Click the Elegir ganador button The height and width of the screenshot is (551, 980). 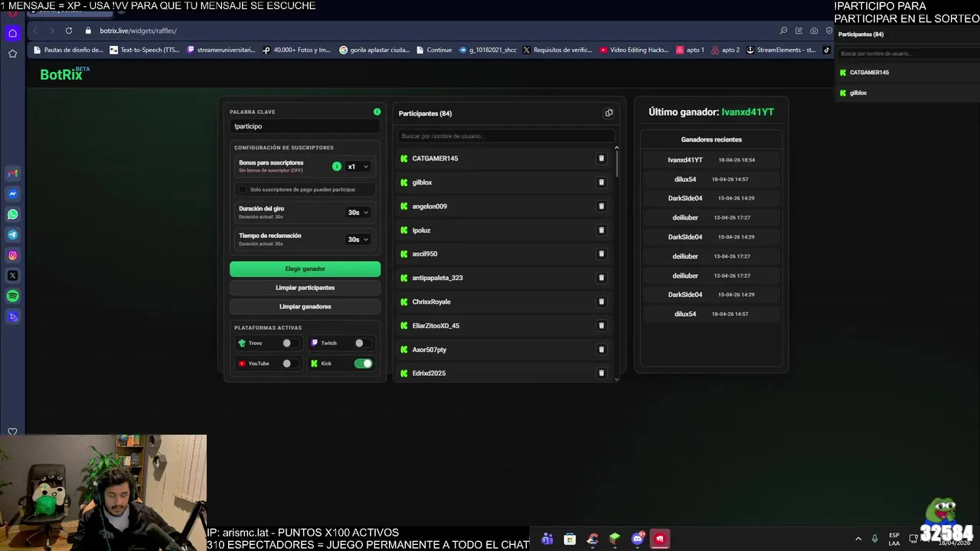(305, 269)
